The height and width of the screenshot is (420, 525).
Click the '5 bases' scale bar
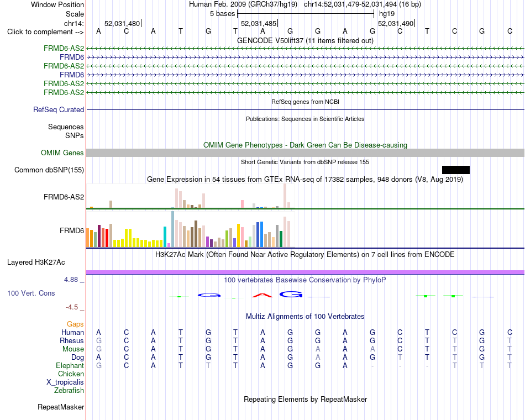306,14
